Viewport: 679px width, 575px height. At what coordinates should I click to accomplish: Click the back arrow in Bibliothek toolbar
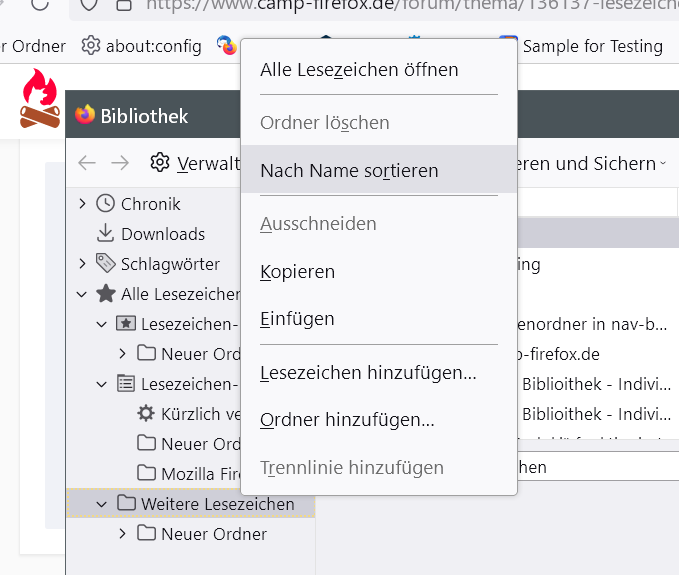[x=87, y=163]
